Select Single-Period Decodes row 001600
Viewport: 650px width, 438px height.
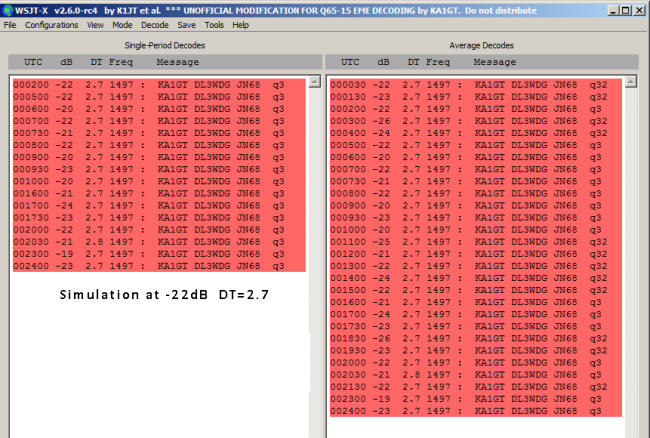(x=159, y=194)
